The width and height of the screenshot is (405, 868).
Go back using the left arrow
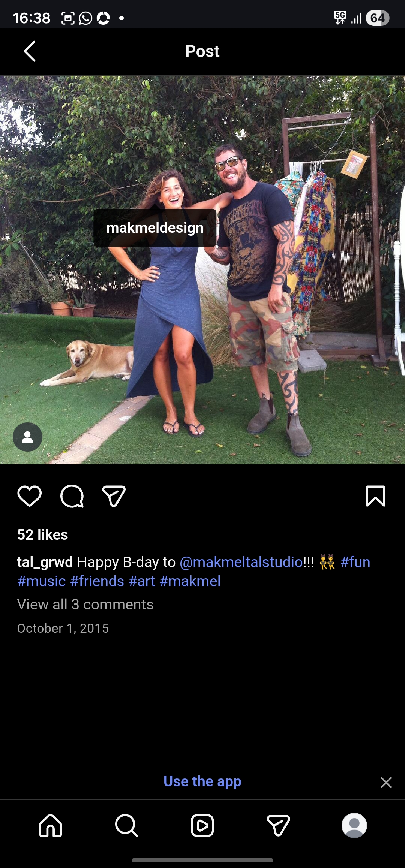pyautogui.click(x=30, y=51)
